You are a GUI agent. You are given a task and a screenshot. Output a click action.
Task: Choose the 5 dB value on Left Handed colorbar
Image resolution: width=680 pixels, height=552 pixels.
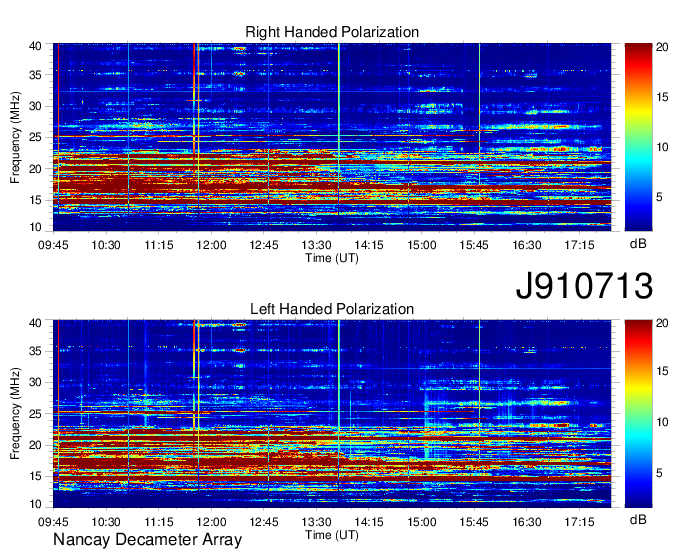click(659, 473)
